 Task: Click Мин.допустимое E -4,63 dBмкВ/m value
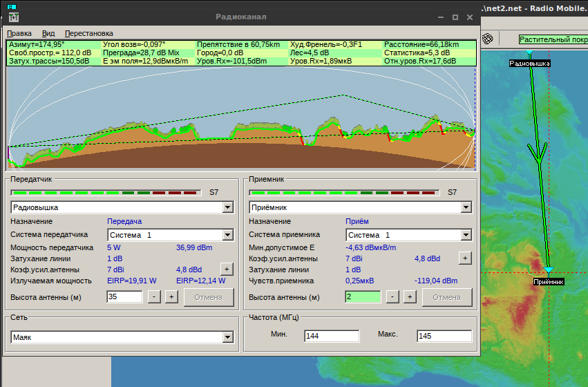coord(370,247)
